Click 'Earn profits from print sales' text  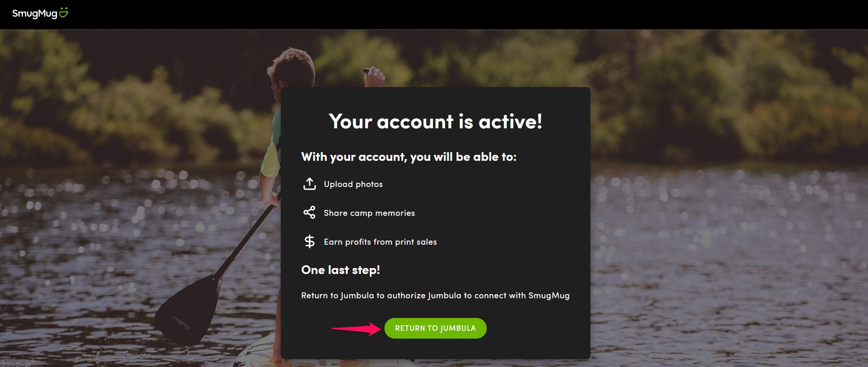point(380,242)
